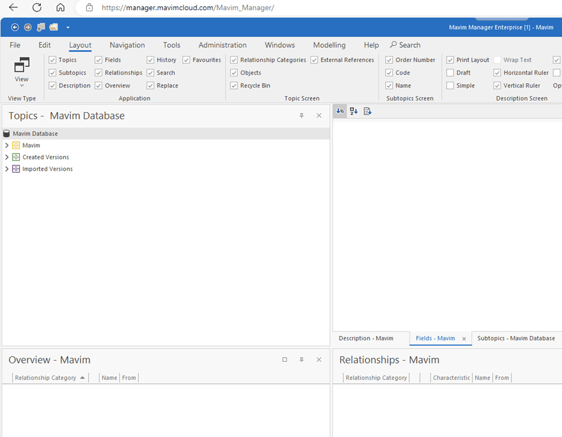The height and width of the screenshot is (437, 562).
Task: Close the Topics - Mavim Database panel
Action: 319,115
